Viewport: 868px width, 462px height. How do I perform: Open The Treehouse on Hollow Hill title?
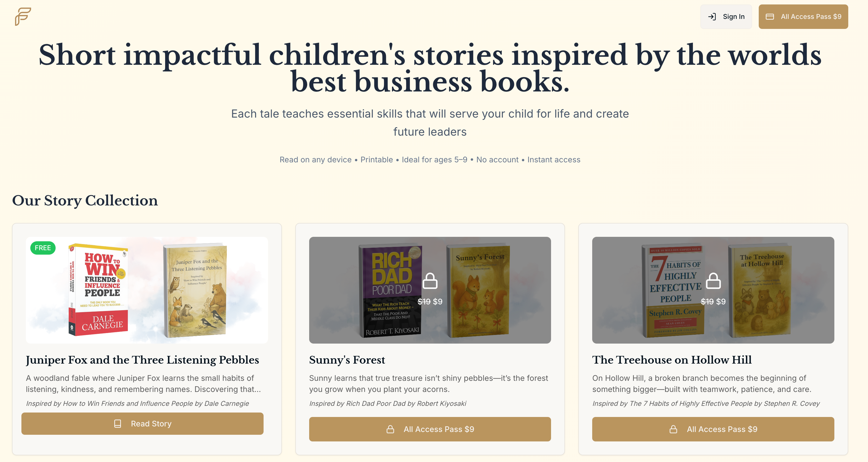(671, 360)
